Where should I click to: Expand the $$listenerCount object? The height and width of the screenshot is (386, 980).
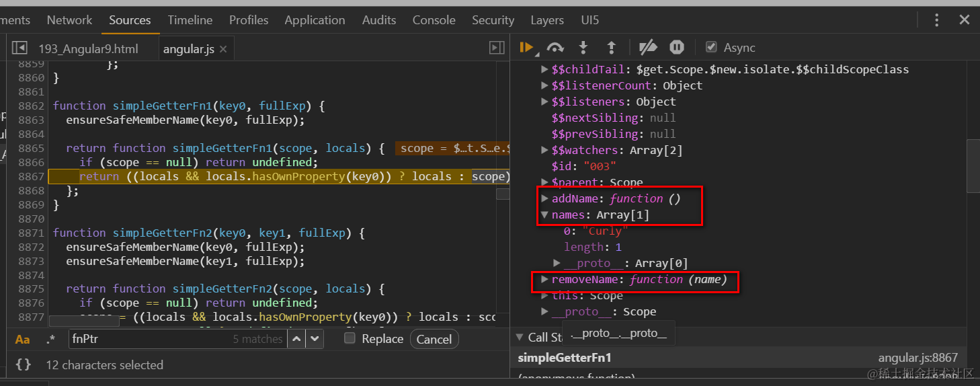point(545,85)
